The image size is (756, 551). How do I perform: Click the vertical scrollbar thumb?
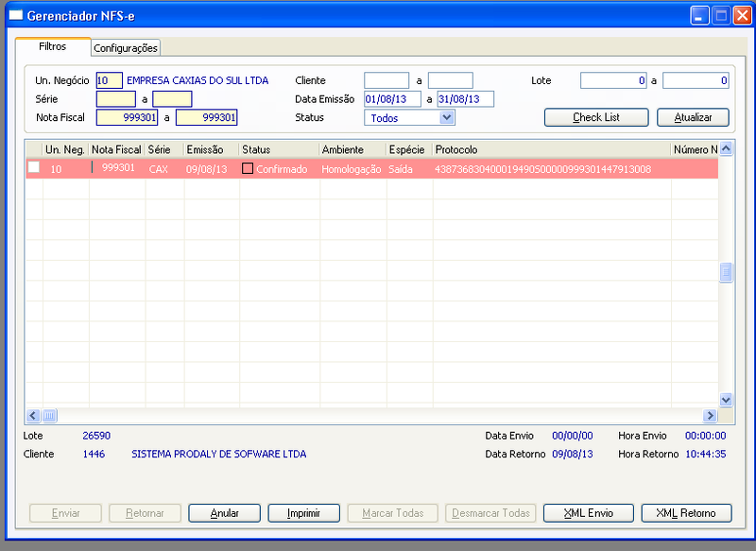click(x=726, y=272)
